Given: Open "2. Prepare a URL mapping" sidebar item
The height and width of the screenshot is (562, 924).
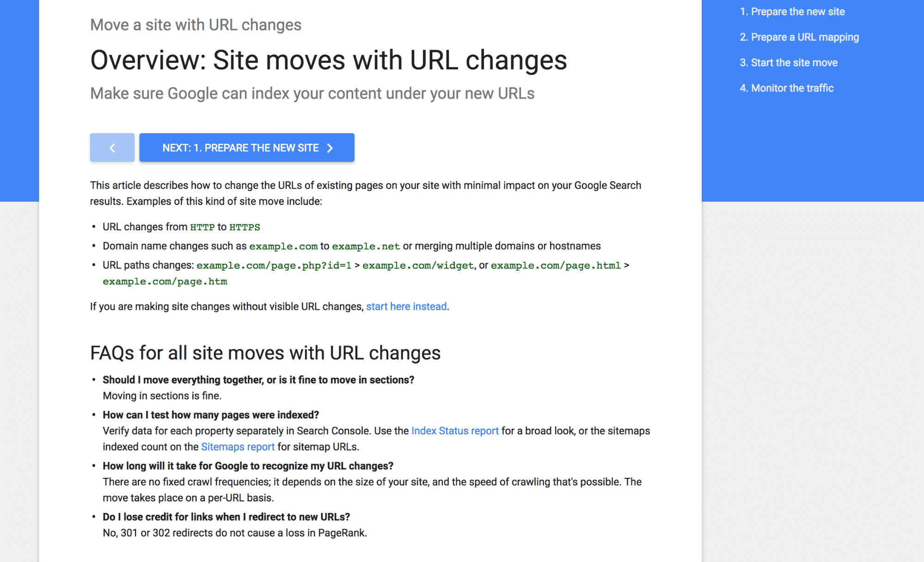Looking at the screenshot, I should click(799, 37).
